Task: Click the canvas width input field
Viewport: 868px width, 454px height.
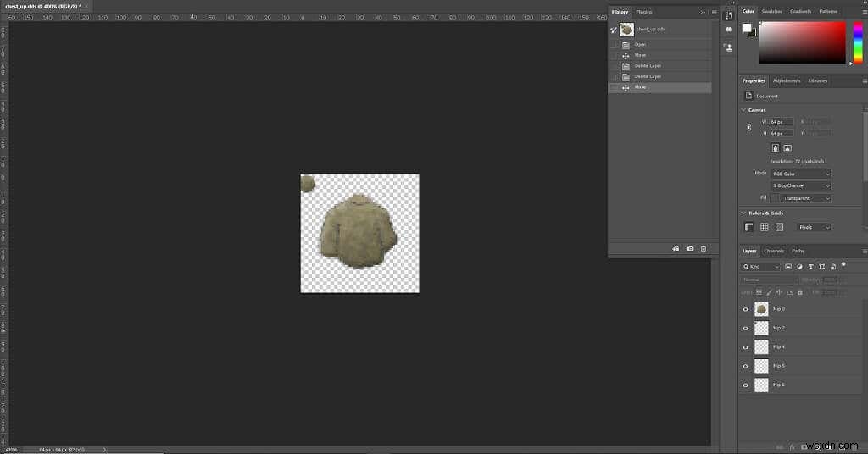Action: pyautogui.click(x=781, y=122)
